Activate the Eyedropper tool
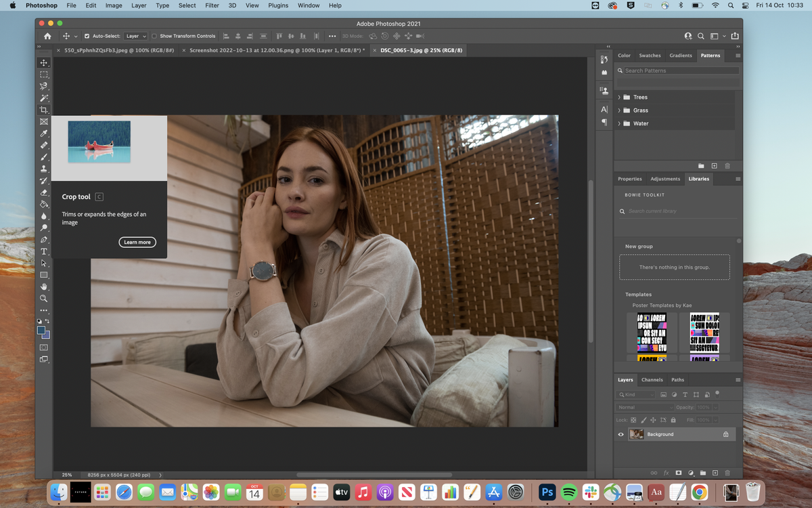Screen dimensions: 812x508 pyautogui.click(x=44, y=133)
